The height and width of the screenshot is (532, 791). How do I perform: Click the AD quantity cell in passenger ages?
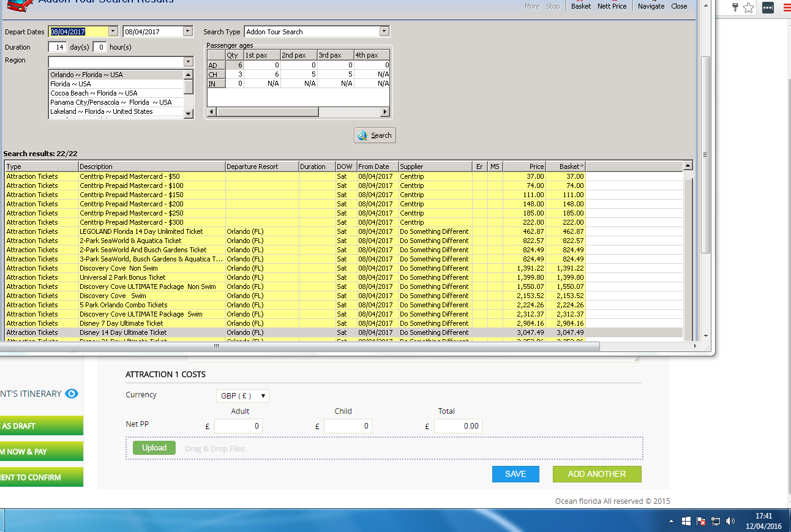point(234,65)
